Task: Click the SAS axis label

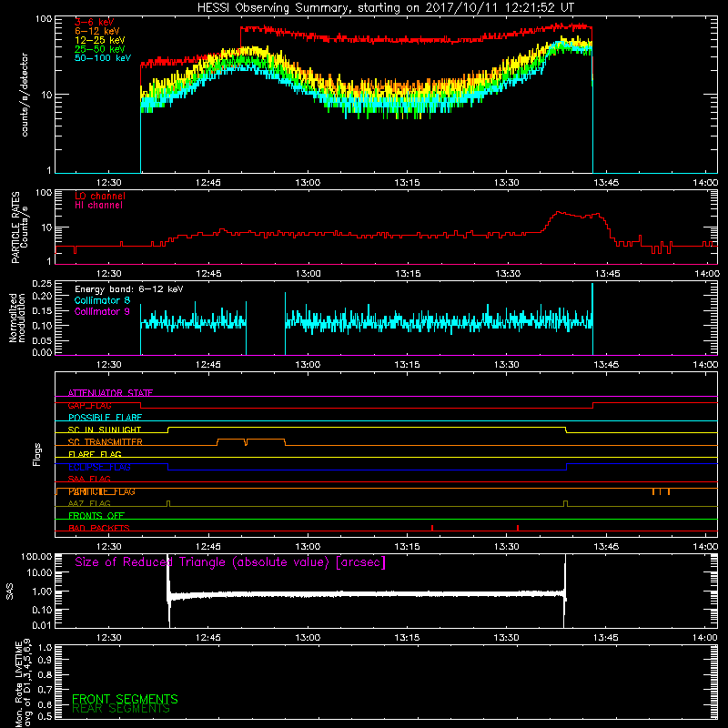Action: 10,591
